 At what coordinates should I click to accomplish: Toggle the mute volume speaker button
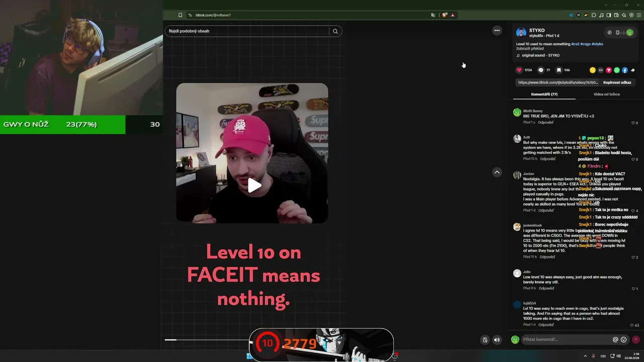coord(497,340)
